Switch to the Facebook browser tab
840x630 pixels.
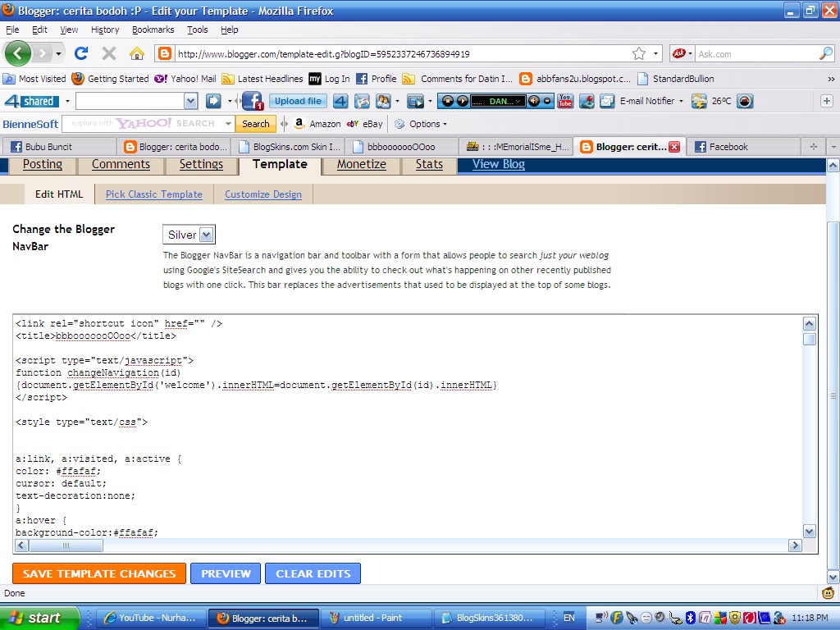743,147
